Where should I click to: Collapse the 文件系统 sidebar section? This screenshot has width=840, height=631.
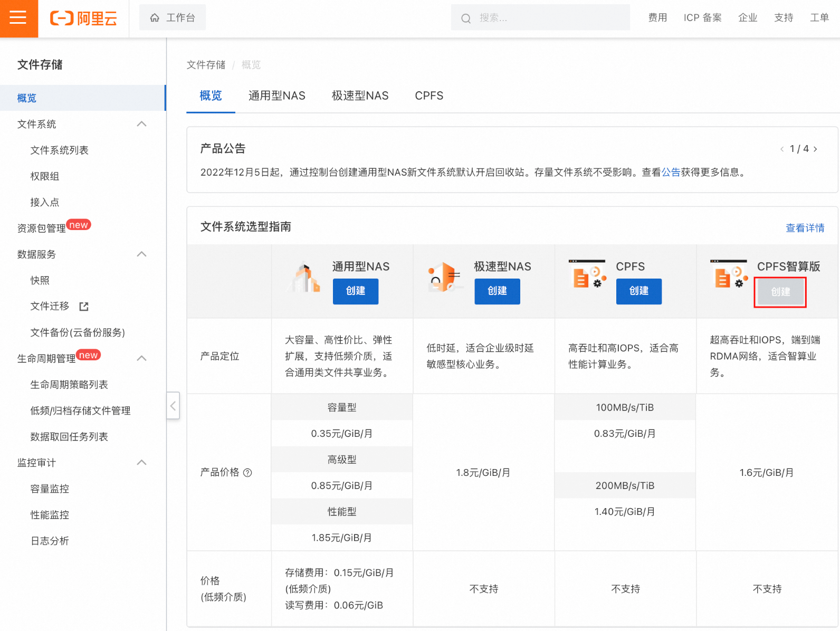coord(141,124)
